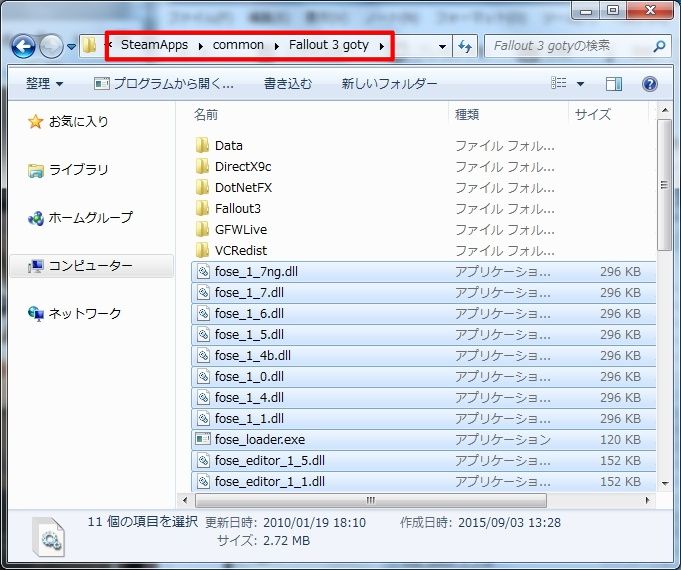Click the refresh button beside address bar
This screenshot has height=570, width=681.
click(465, 46)
